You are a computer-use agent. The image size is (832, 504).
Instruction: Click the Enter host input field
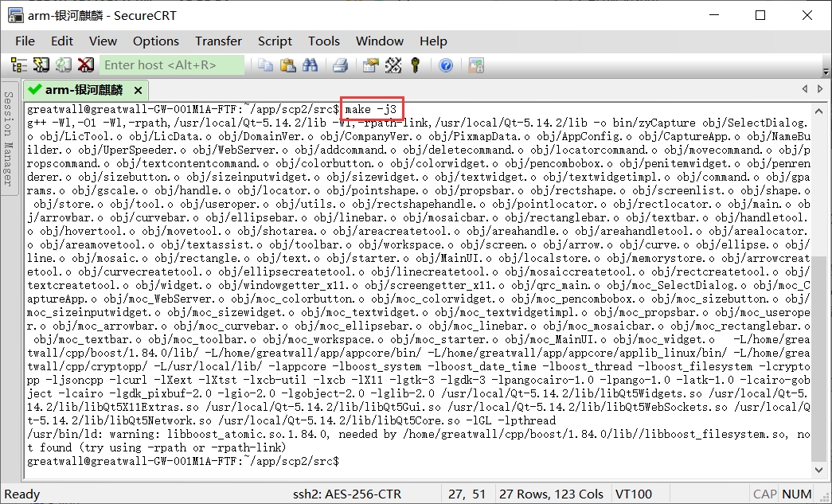[x=172, y=65]
